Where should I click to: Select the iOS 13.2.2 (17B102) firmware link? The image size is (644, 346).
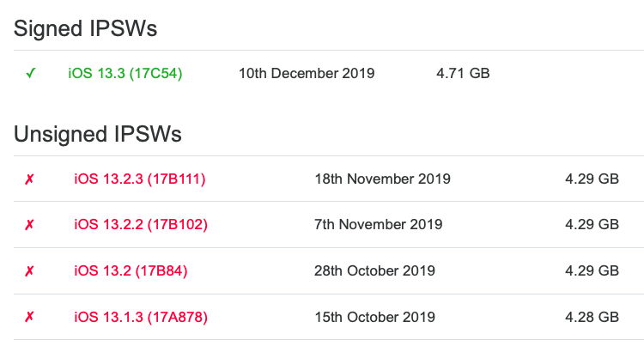click(x=141, y=225)
